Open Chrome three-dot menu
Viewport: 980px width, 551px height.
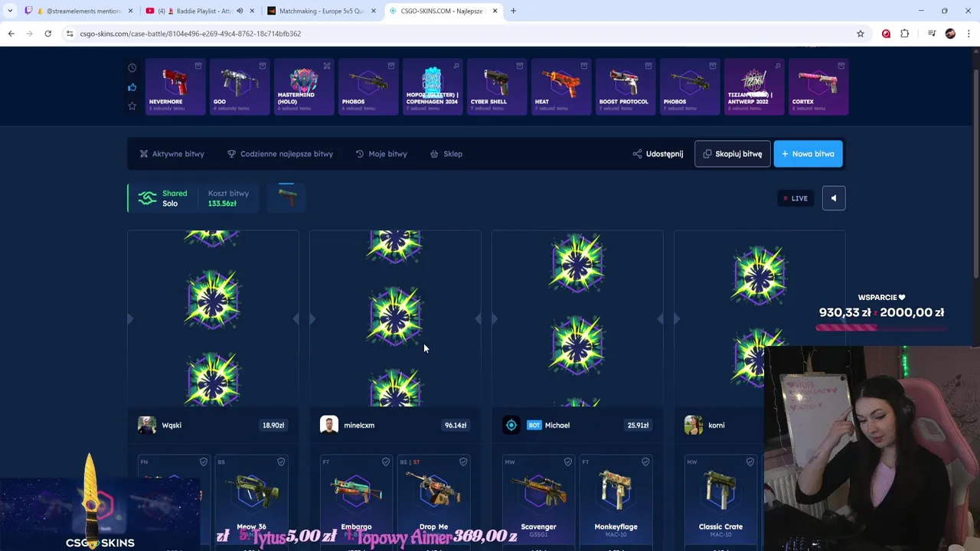pyautogui.click(x=969, y=34)
